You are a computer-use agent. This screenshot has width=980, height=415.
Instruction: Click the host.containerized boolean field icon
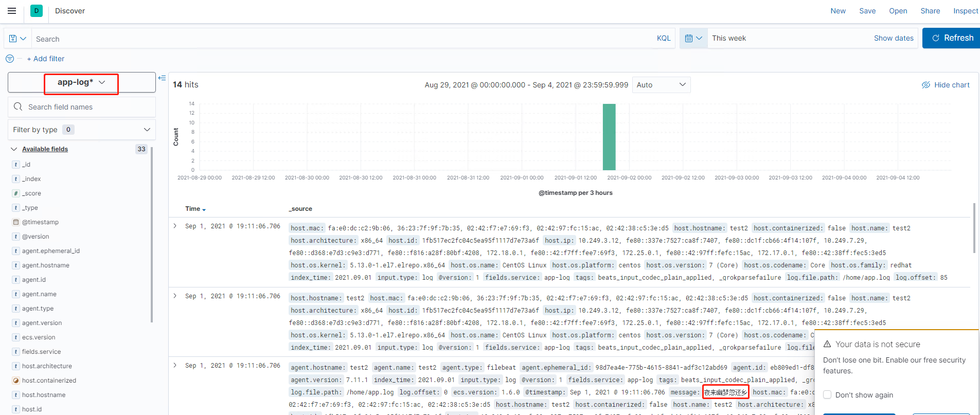(16, 381)
